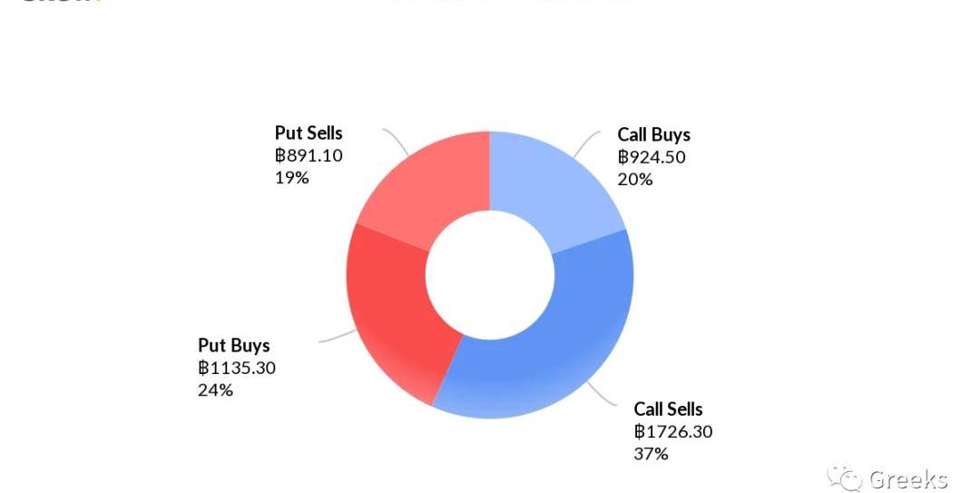The height and width of the screenshot is (493, 980).
Task: Click the Call Buys label text
Action: click(x=653, y=135)
